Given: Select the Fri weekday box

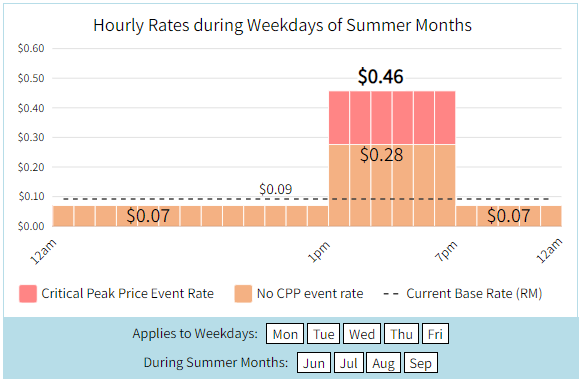Looking at the screenshot, I should click(435, 334).
